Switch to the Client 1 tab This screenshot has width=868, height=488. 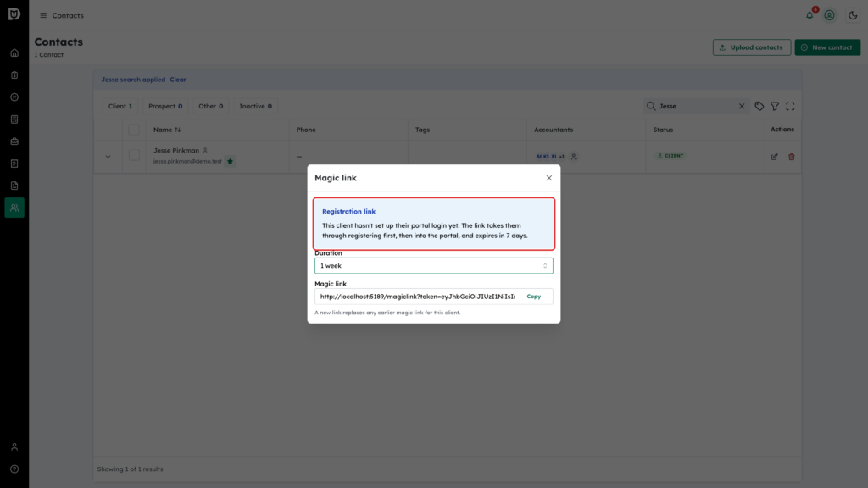[x=120, y=106]
